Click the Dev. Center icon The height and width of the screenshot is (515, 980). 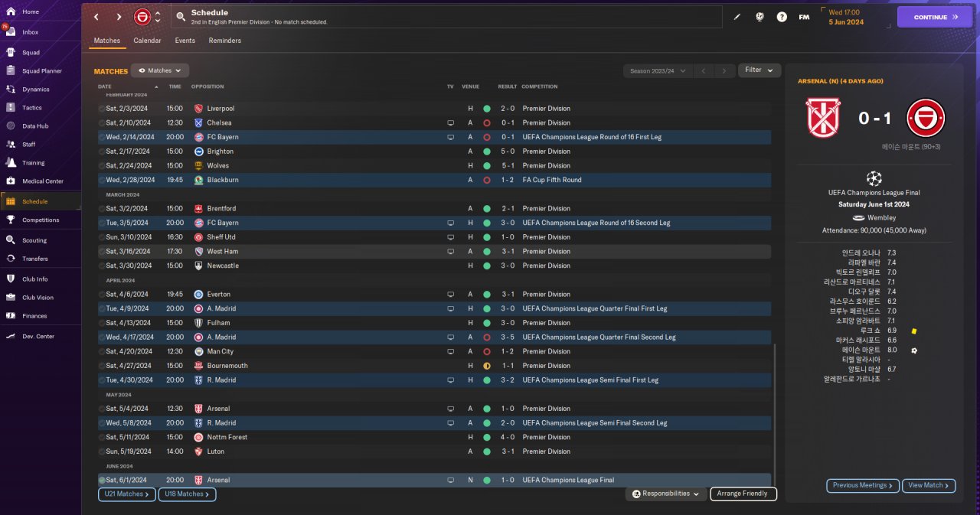click(x=11, y=337)
